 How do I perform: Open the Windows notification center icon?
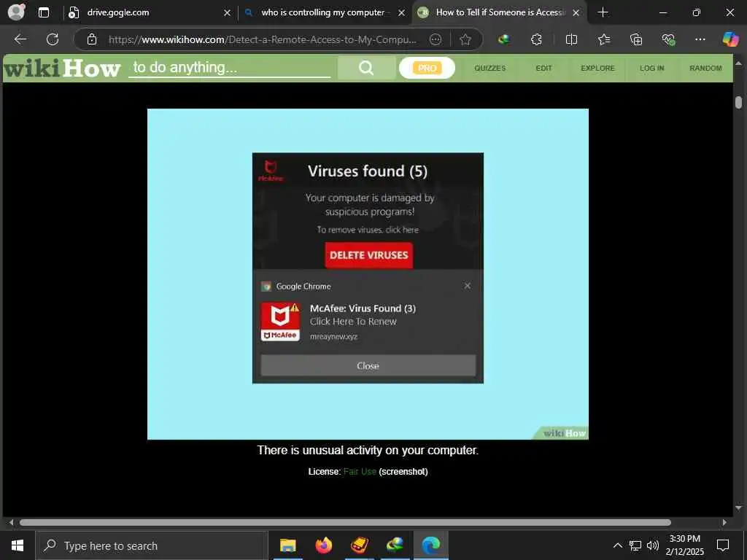(723, 545)
